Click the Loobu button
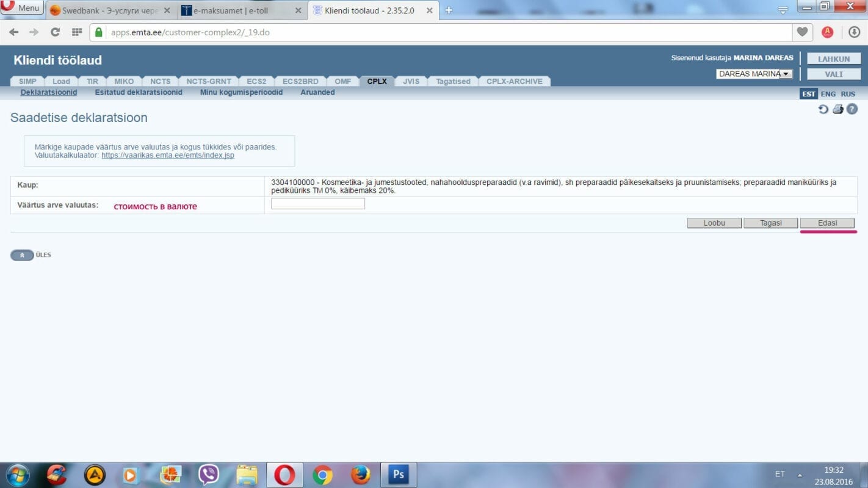The width and height of the screenshot is (868, 488). (x=714, y=223)
